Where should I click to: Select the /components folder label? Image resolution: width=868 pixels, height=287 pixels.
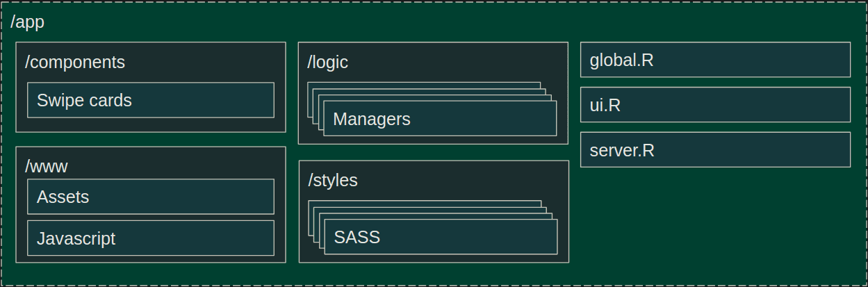coord(75,63)
